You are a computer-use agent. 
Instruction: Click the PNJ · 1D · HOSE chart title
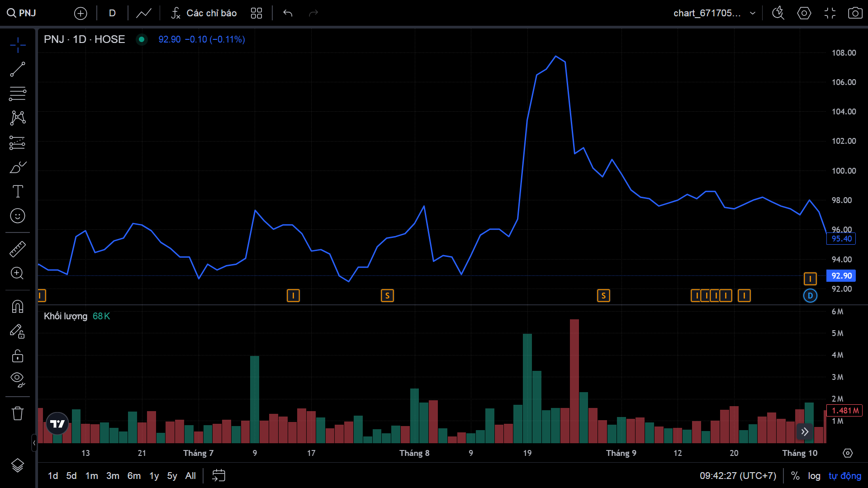click(85, 39)
